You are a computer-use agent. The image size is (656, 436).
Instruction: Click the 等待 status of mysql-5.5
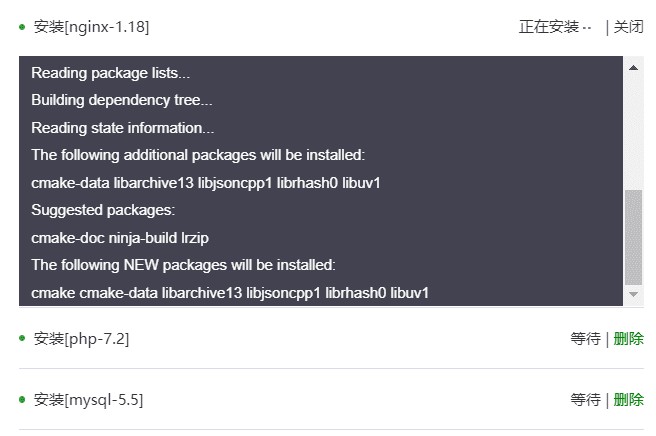(x=586, y=400)
